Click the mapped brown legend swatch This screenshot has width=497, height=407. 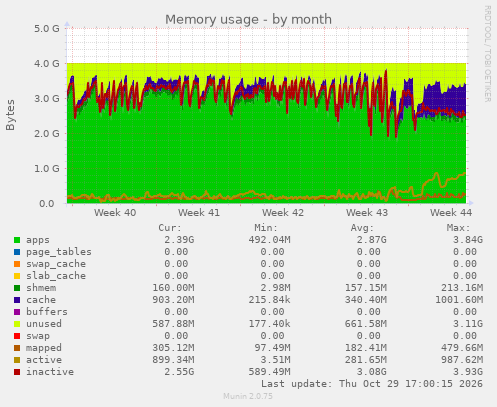(x=17, y=348)
